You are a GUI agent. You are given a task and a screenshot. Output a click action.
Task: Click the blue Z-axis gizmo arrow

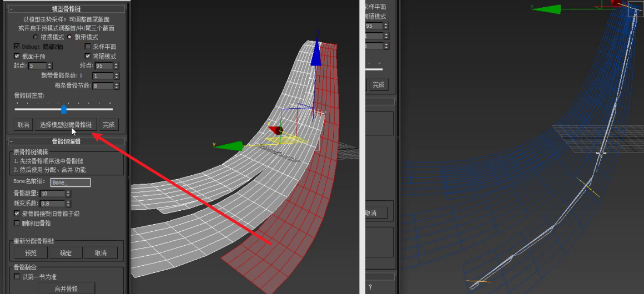(316, 52)
